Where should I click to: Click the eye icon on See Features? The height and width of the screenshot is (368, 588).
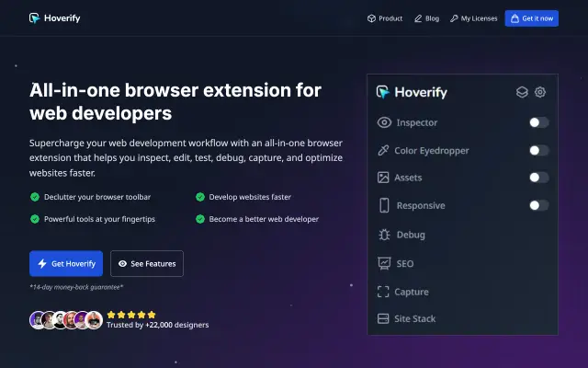pos(122,264)
